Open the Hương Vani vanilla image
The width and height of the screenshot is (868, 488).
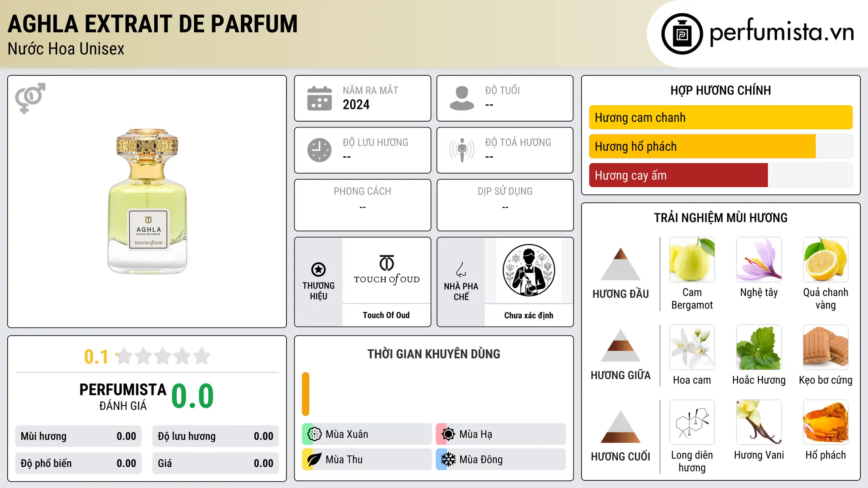[759, 422]
